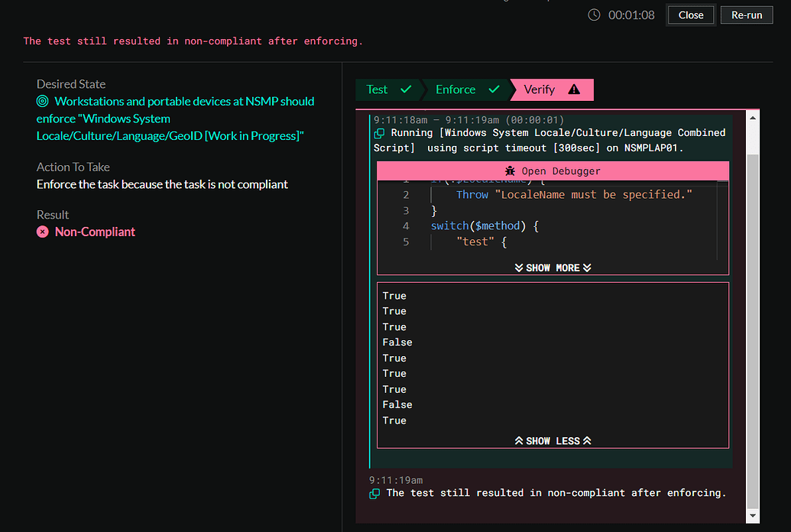Collapse the output with SHOW LESS
Screen dimensions: 791x532
[553, 440]
